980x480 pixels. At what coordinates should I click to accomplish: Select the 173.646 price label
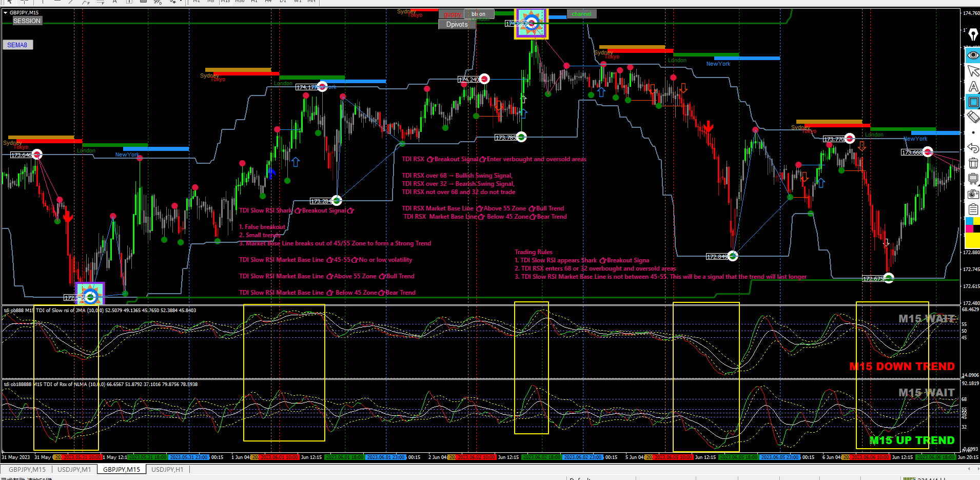point(21,155)
